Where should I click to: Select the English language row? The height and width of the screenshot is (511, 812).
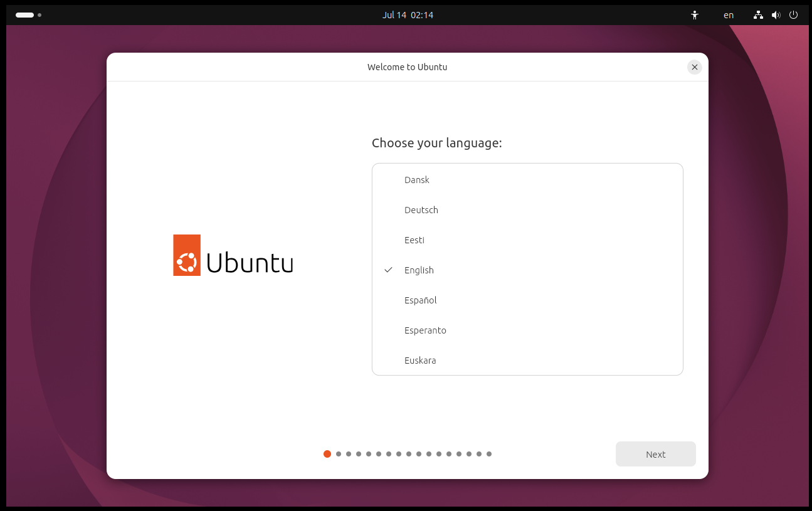pos(527,270)
